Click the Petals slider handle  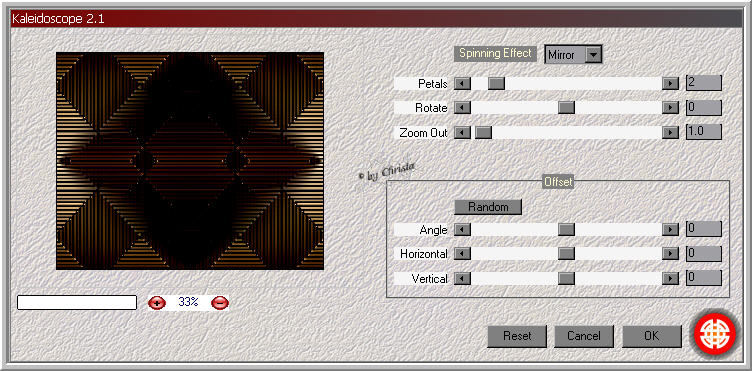pos(496,83)
